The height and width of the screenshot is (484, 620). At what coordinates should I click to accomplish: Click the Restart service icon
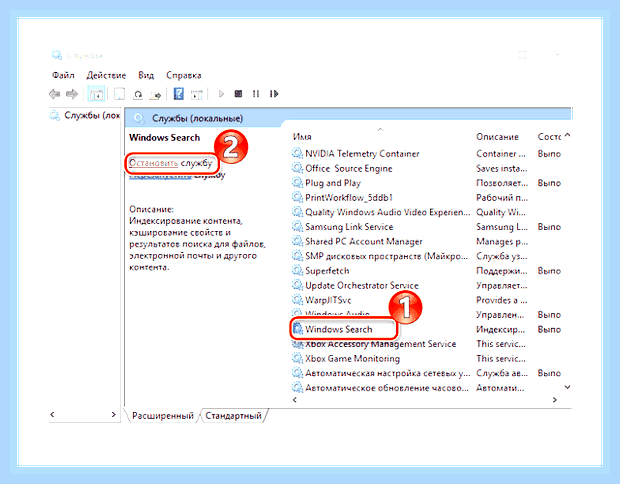[x=274, y=94]
